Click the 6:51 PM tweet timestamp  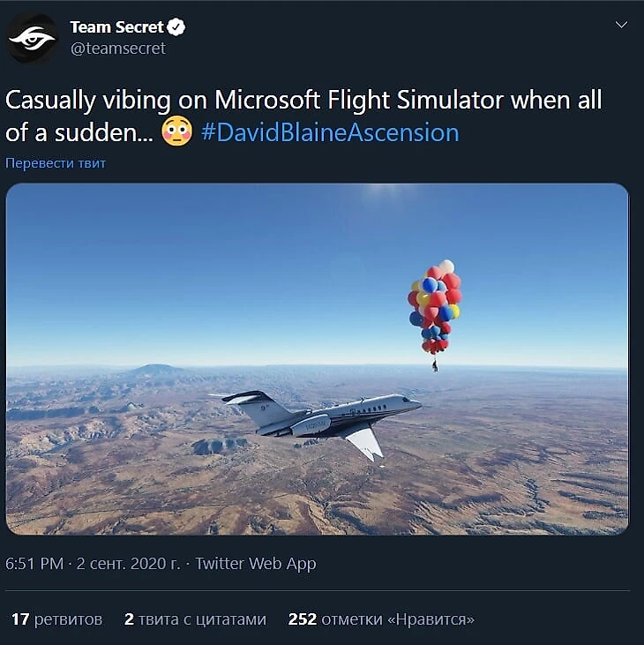(x=34, y=563)
